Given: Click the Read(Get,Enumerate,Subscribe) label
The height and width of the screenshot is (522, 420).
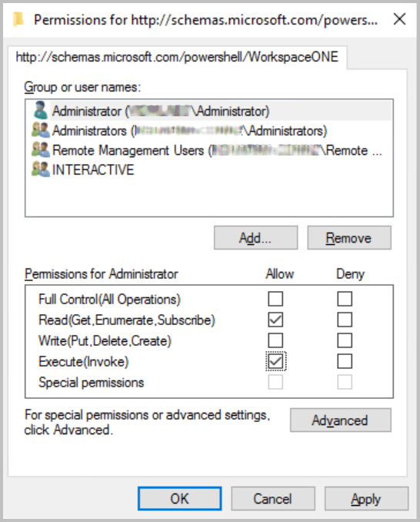Looking at the screenshot, I should tap(127, 320).
